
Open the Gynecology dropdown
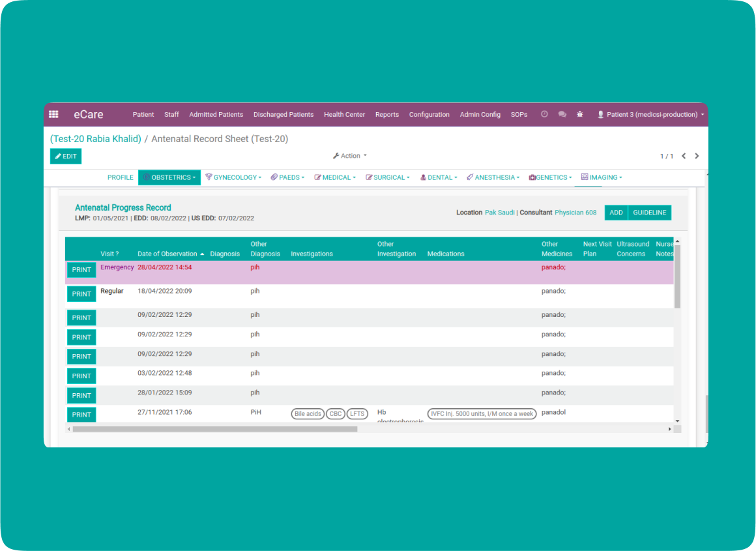233,177
